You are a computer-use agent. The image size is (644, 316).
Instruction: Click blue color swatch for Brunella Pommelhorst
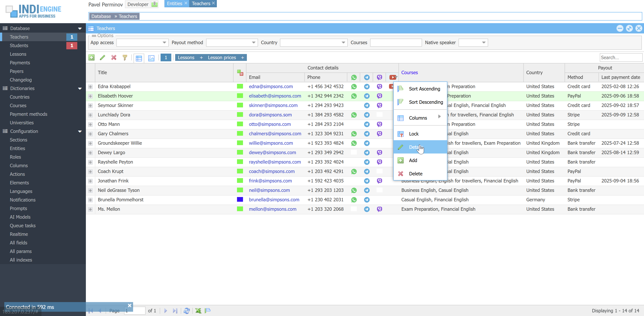240,199
